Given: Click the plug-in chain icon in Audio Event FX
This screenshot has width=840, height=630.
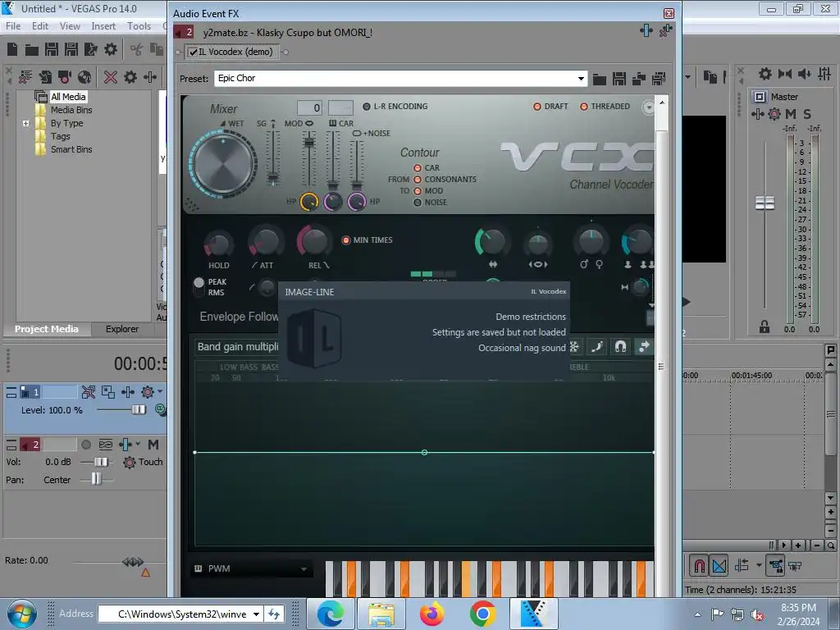Looking at the screenshot, I should tap(646, 31).
